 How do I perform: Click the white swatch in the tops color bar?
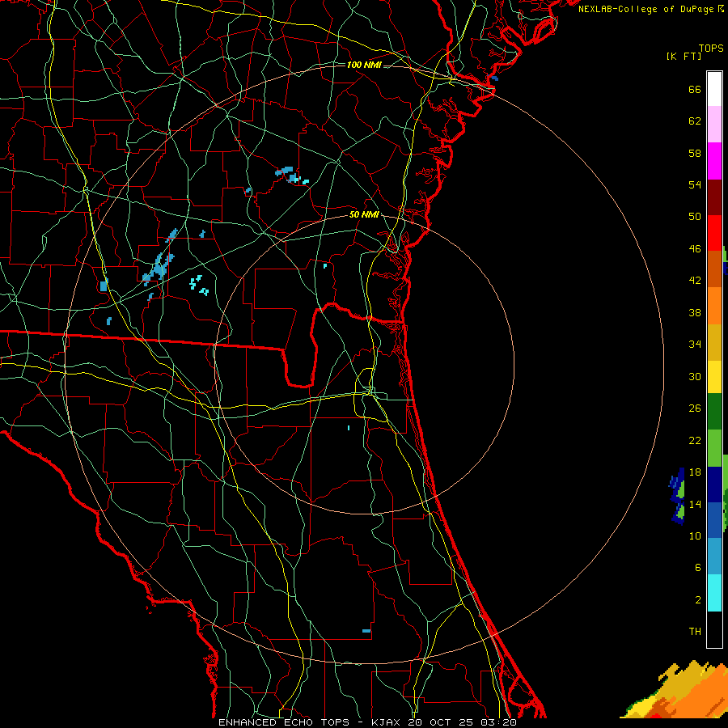[x=714, y=89]
